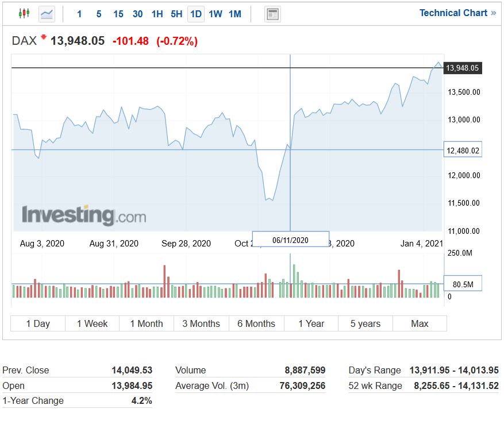Change interval to 1W
The height and width of the screenshot is (428, 504).
pos(216,14)
